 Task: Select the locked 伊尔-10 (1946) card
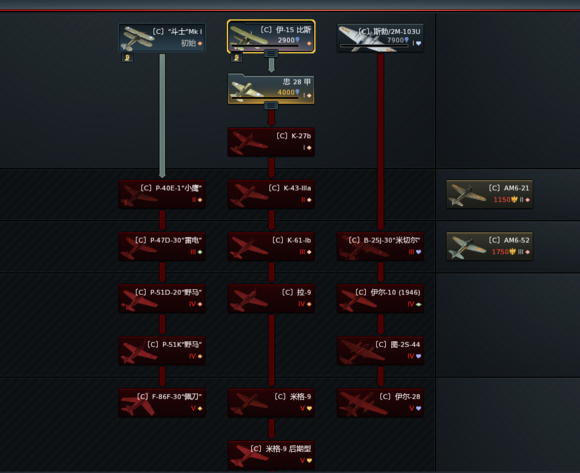pyautogui.click(x=380, y=298)
